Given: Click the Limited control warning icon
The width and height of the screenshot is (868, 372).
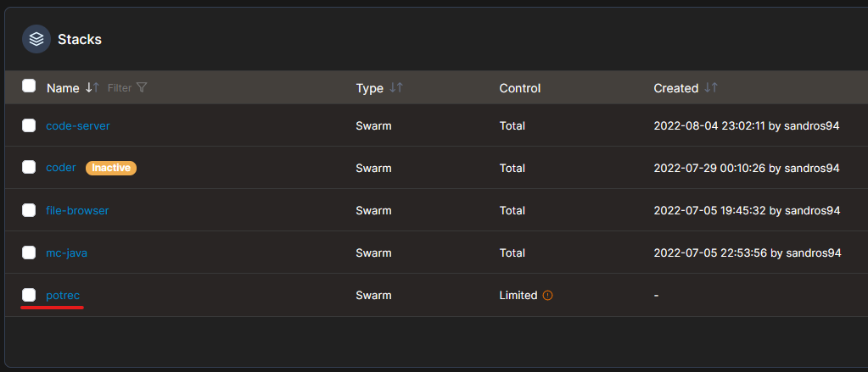Looking at the screenshot, I should [x=547, y=295].
